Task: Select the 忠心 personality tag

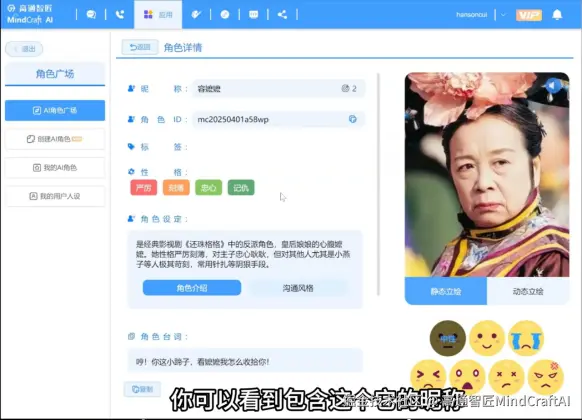Action: 208,188
